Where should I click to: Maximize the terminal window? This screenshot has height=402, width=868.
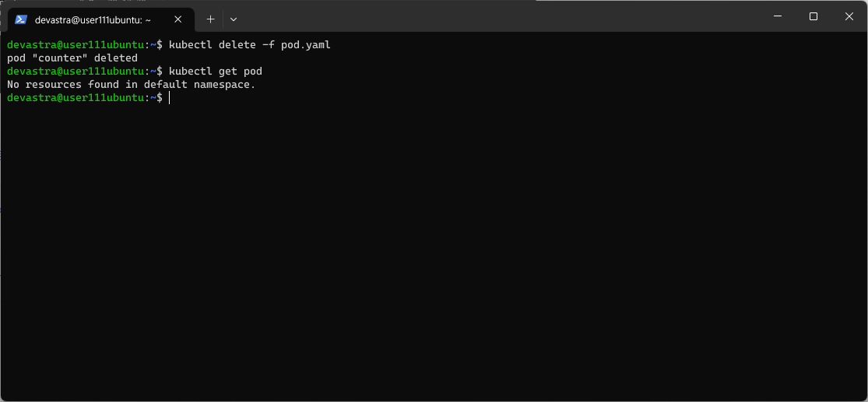tap(814, 16)
